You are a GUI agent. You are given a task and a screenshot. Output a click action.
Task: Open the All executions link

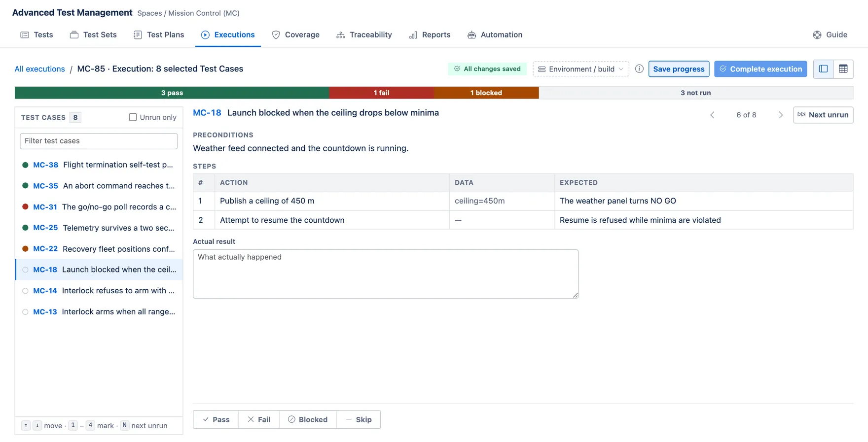(39, 69)
